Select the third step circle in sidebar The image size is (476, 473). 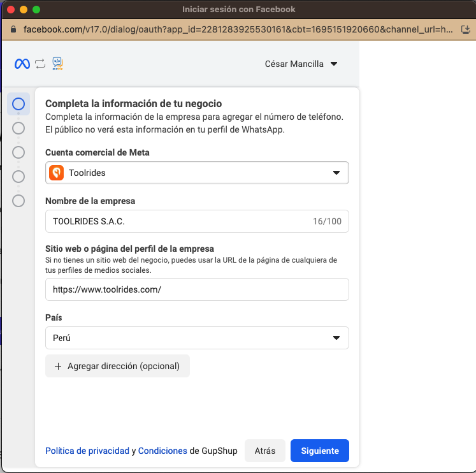coord(18,152)
